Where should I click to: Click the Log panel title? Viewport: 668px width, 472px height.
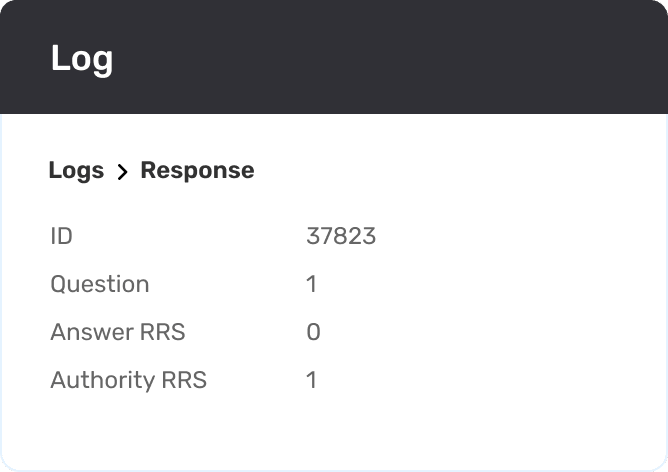pyautogui.click(x=82, y=59)
